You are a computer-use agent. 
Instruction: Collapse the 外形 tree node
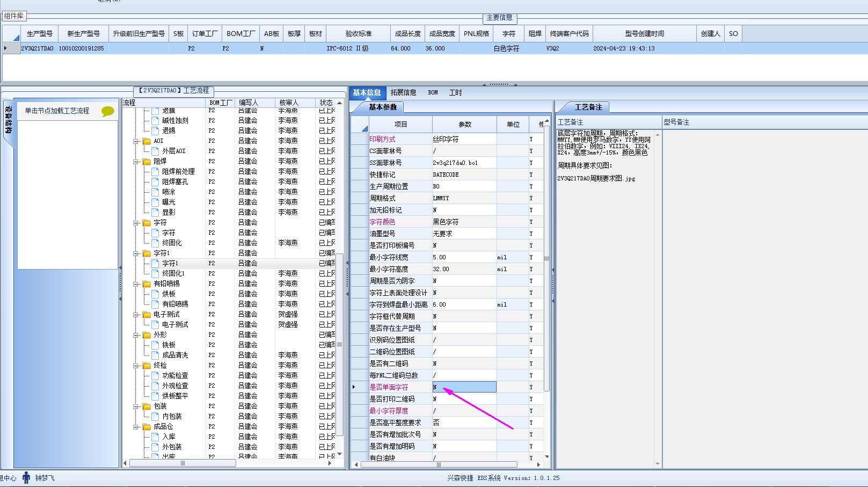tap(136, 335)
